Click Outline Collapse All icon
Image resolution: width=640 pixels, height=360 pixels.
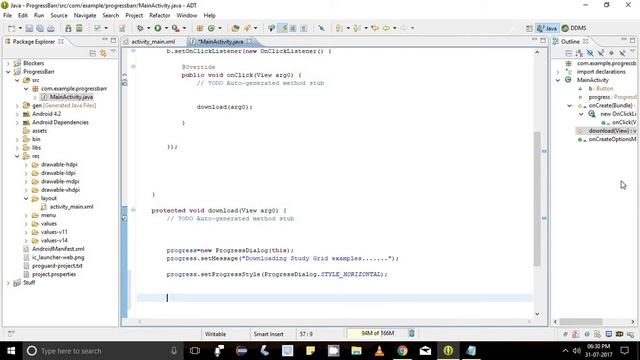click(569, 53)
